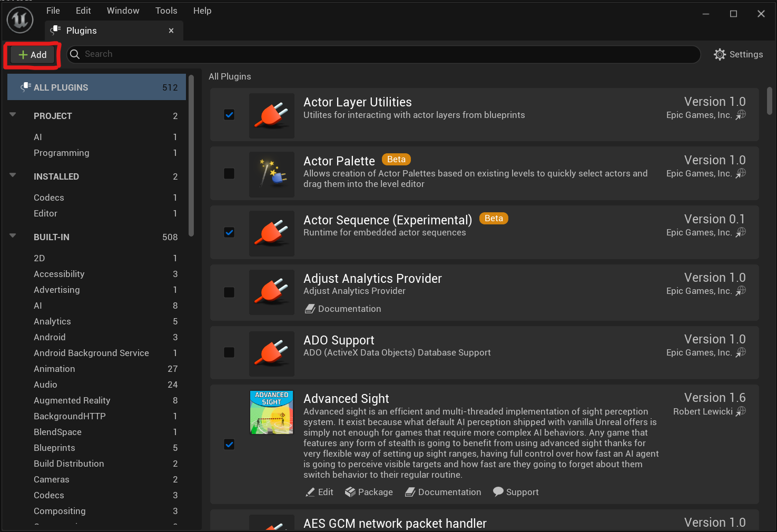This screenshot has height=532, width=777.
Task: Click the Advanced Sight Package box icon
Action: pos(350,492)
